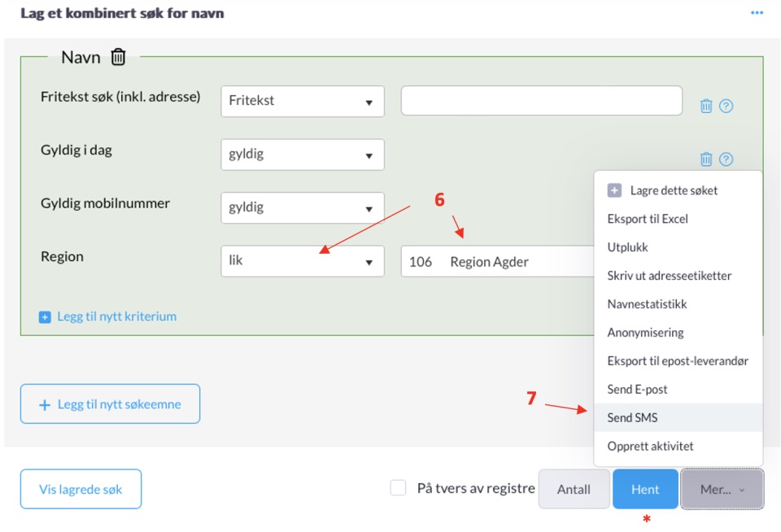Click the blue Hent button
The width and height of the screenshot is (781, 532).
click(645, 489)
